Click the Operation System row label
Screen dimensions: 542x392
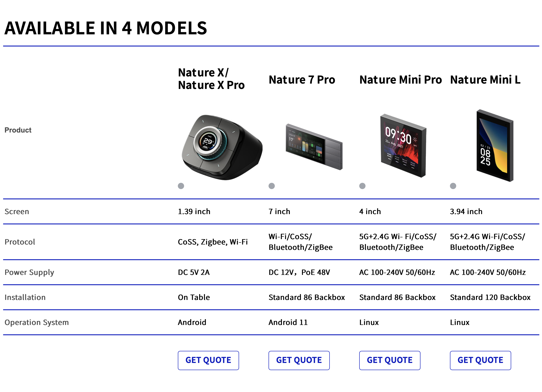coord(37,322)
